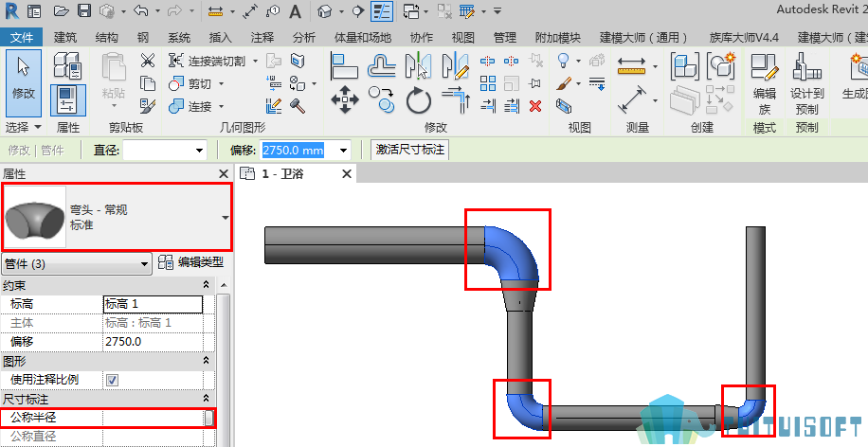868x447 pixels.
Task: Select the Measure Between Two References tool in quick access toolbar
Action: (x=214, y=11)
